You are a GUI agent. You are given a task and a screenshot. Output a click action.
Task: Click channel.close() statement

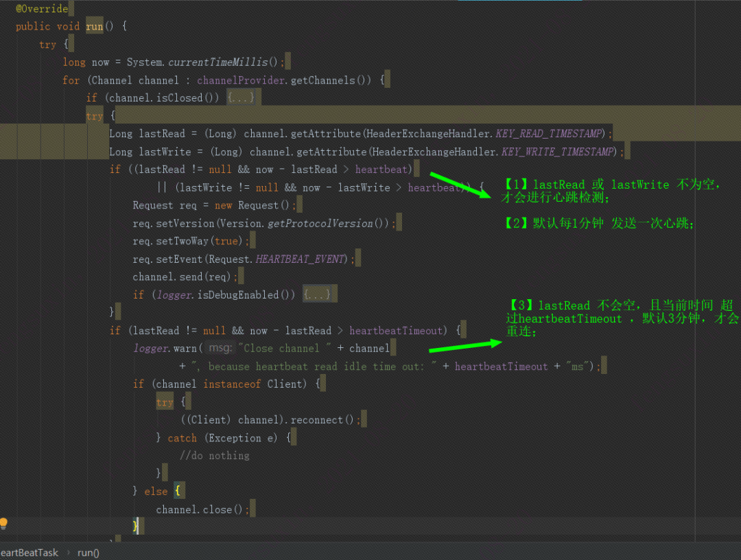(x=201, y=510)
